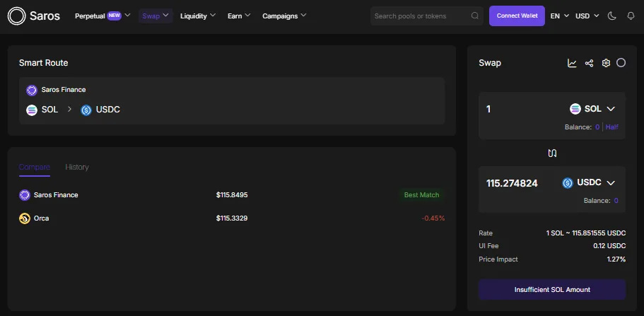Viewport: 644px width, 316px height.
Task: Click the Saros Finance icon in Smart Route
Action: [32, 90]
